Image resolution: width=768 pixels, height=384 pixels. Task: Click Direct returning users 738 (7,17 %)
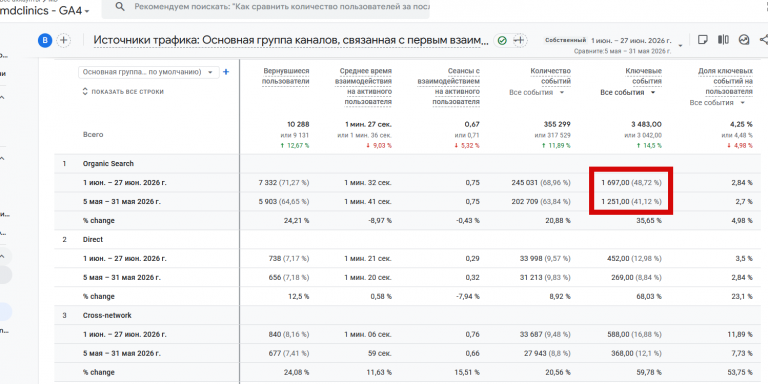pos(288,259)
